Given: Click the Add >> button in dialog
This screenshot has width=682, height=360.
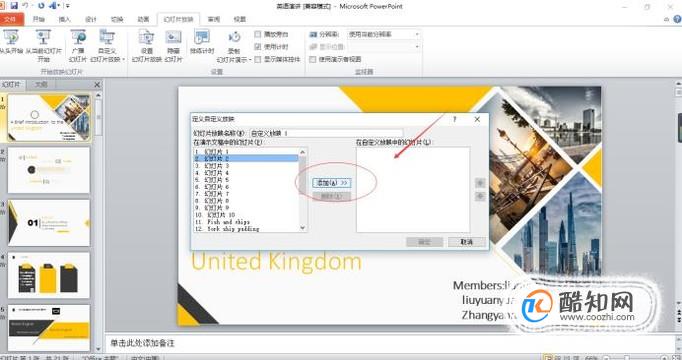Looking at the screenshot, I should [x=332, y=183].
